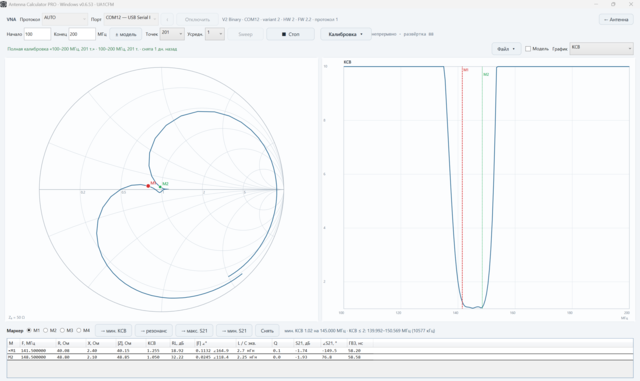The height and width of the screenshot is (381, 640).
Task: Jump marker to мин. S21
Action: [x=234, y=330]
